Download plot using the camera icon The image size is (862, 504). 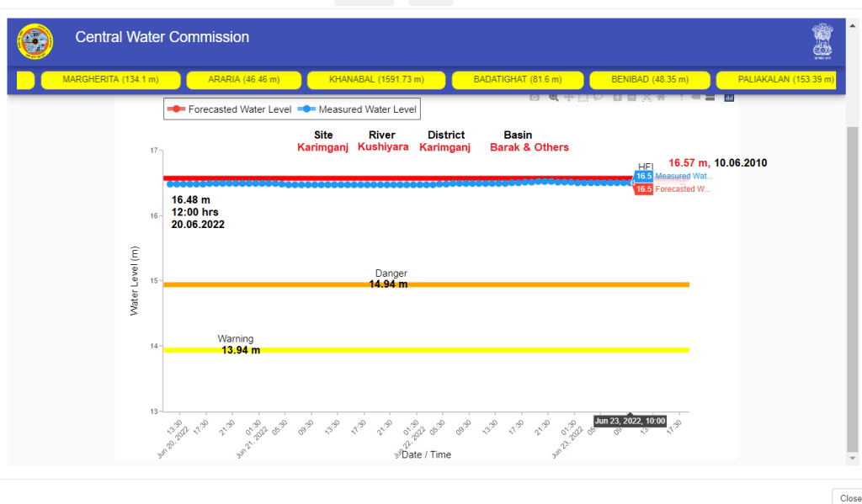click(x=535, y=98)
